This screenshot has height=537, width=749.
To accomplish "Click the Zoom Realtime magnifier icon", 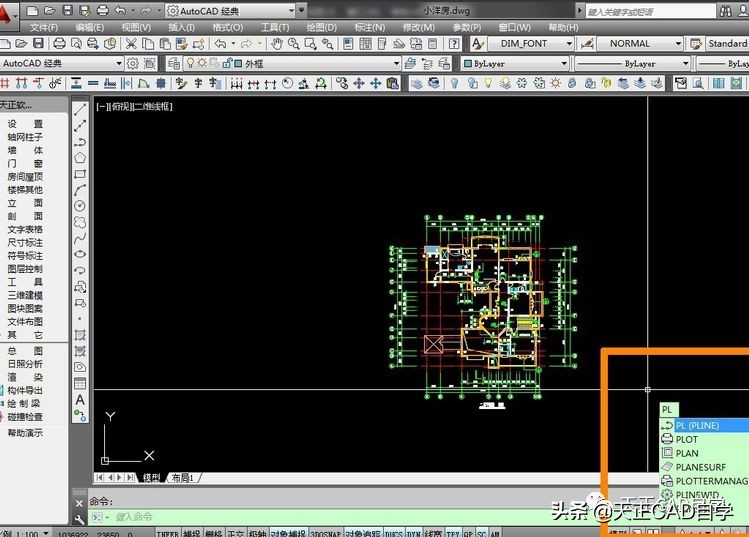I will tap(293, 44).
